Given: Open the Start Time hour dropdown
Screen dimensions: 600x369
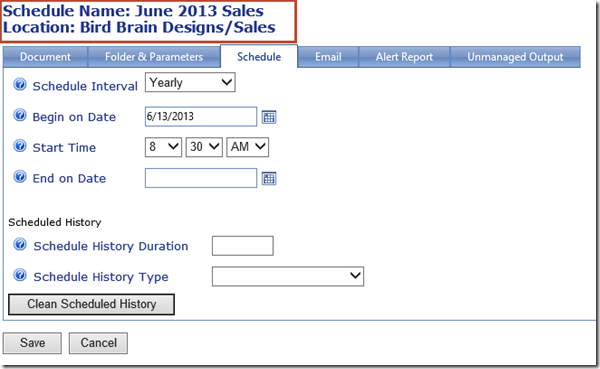Looking at the screenshot, I should pos(163,147).
